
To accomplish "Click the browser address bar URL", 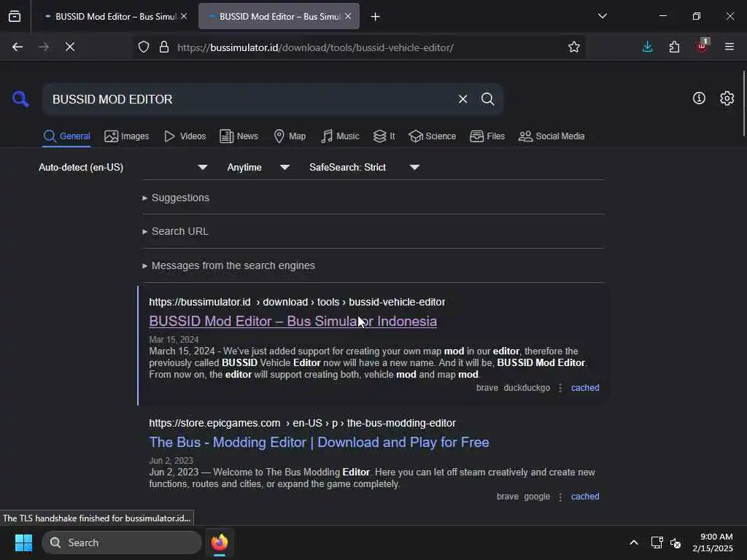I will pyautogui.click(x=315, y=47).
